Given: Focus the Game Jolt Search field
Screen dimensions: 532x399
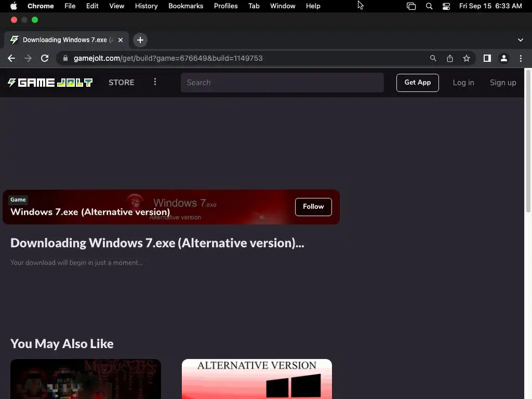Looking at the screenshot, I should tap(282, 83).
